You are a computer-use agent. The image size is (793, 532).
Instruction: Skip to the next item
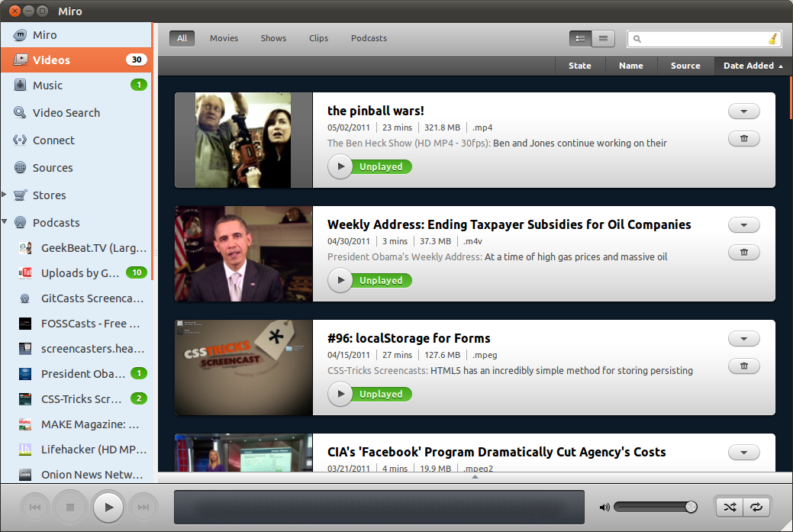[143, 508]
